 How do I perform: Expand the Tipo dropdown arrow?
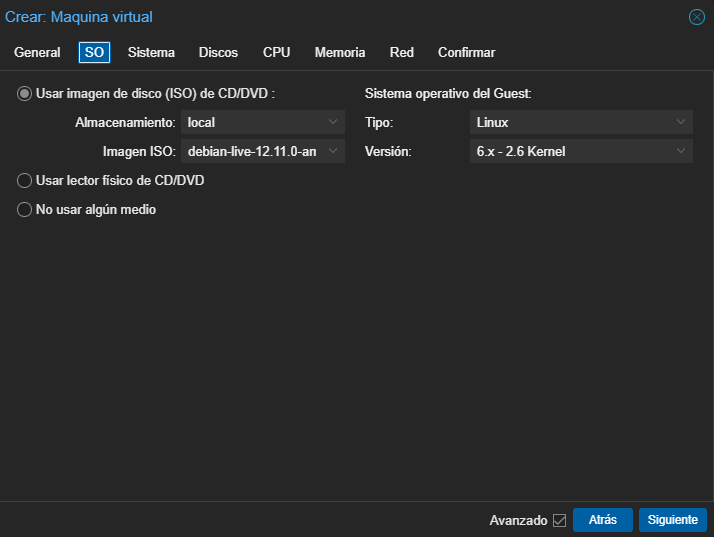681,122
